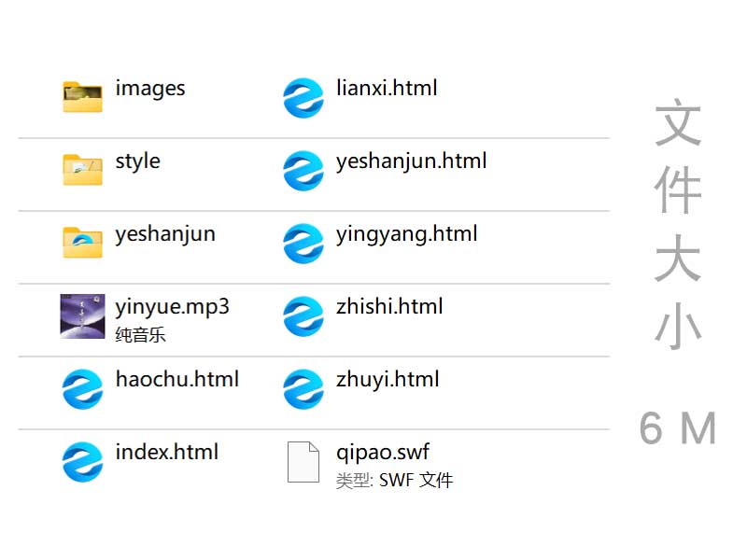Click the style folder icon
This screenshot has width=747, height=560.
[82, 170]
